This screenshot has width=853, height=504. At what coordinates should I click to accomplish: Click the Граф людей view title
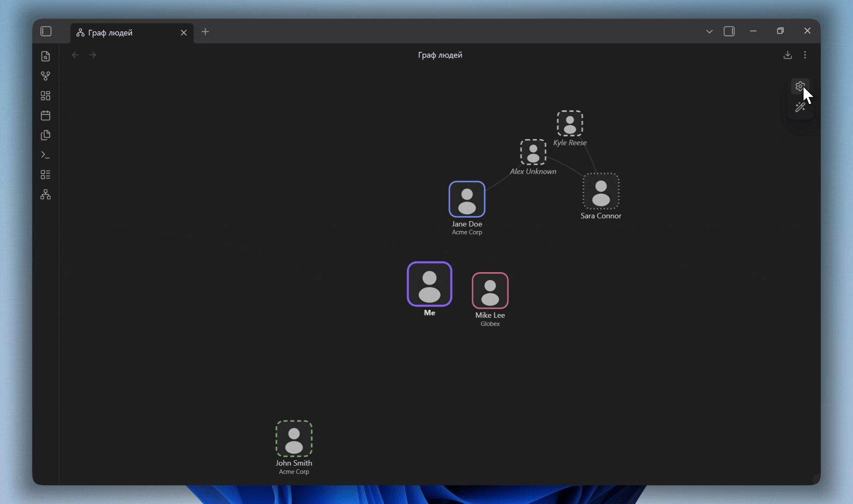point(440,55)
